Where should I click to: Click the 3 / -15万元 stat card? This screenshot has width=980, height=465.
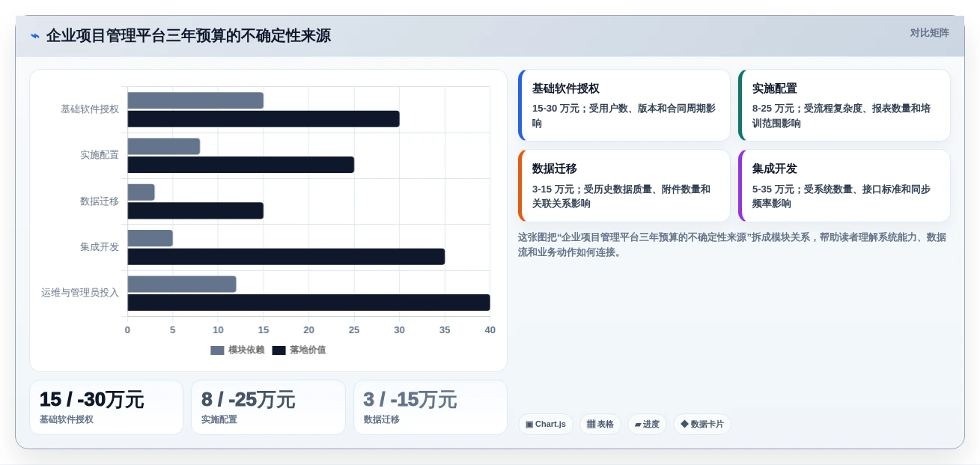430,407
